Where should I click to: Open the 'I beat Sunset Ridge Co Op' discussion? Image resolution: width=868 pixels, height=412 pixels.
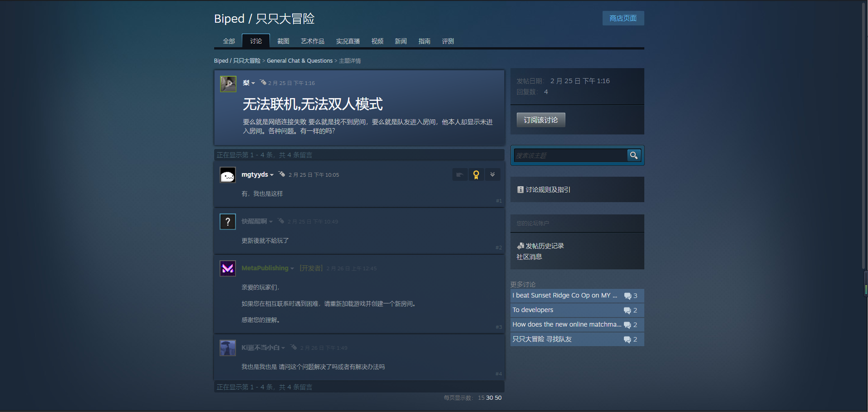point(577,296)
